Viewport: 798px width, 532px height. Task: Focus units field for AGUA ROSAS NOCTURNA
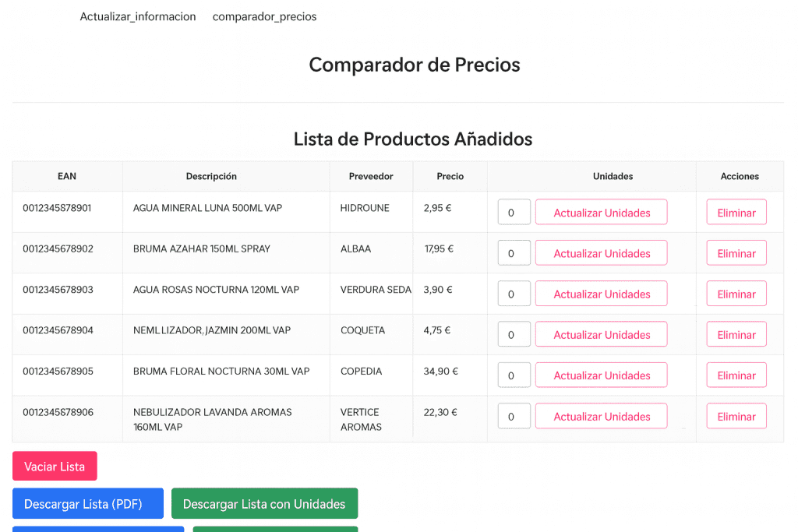[514, 294]
